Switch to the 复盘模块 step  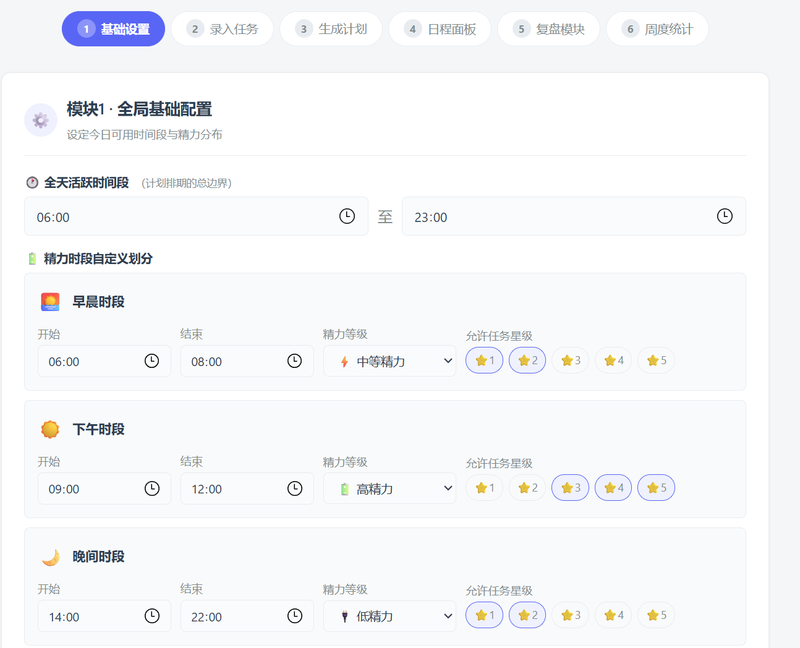click(548, 29)
